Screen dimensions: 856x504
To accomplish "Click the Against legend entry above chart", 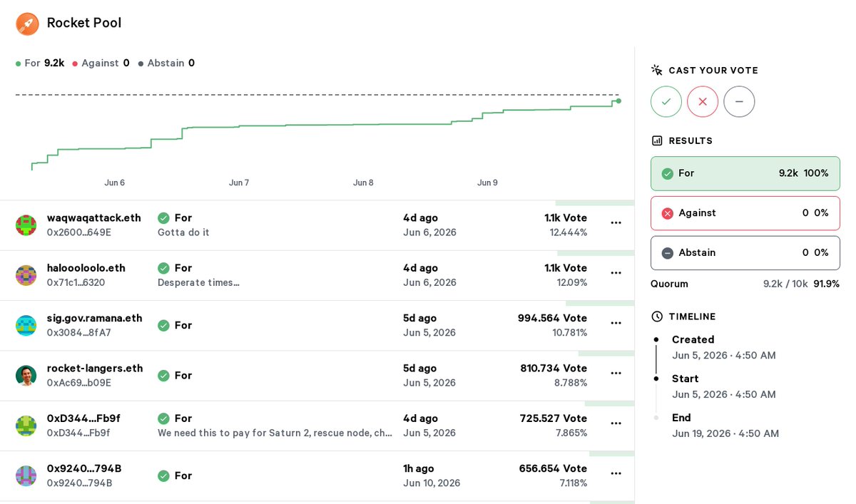I will 101,63.
